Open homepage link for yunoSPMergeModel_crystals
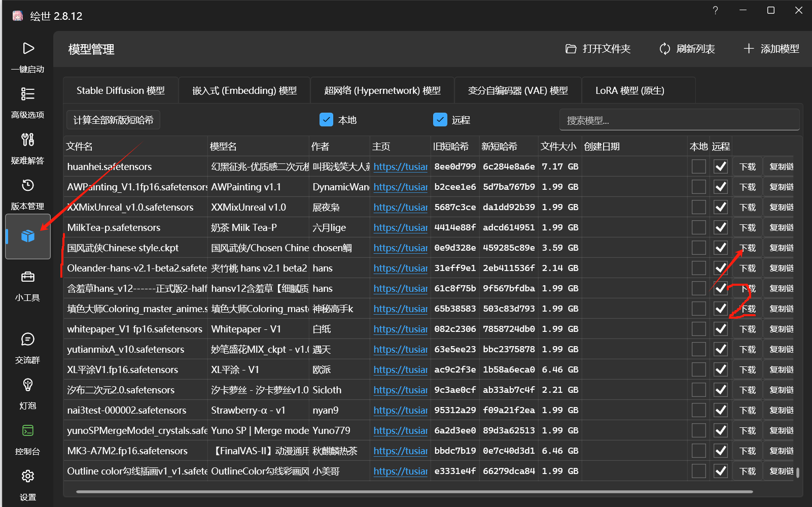812x507 pixels. [x=400, y=430]
